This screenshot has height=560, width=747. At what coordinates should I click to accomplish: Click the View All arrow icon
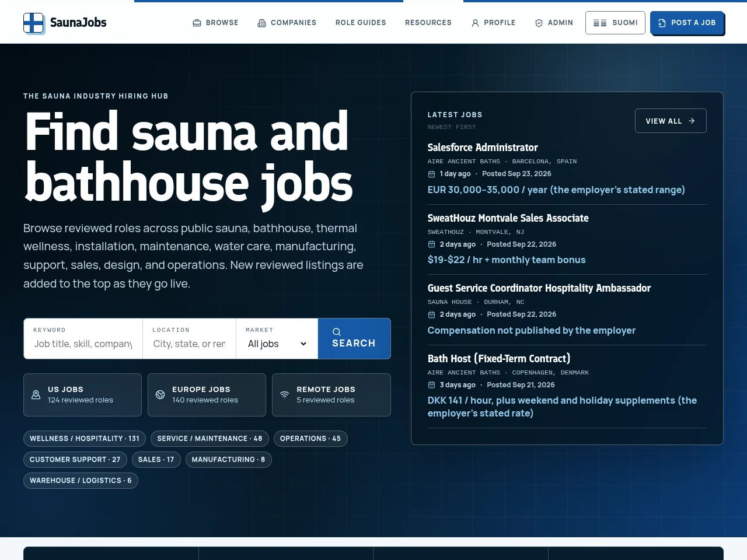692,121
